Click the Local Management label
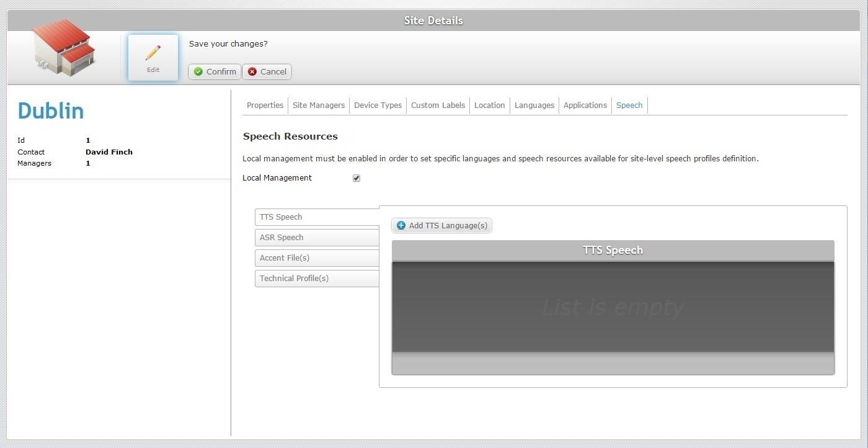Image resolution: width=868 pixels, height=448 pixels. (x=277, y=178)
